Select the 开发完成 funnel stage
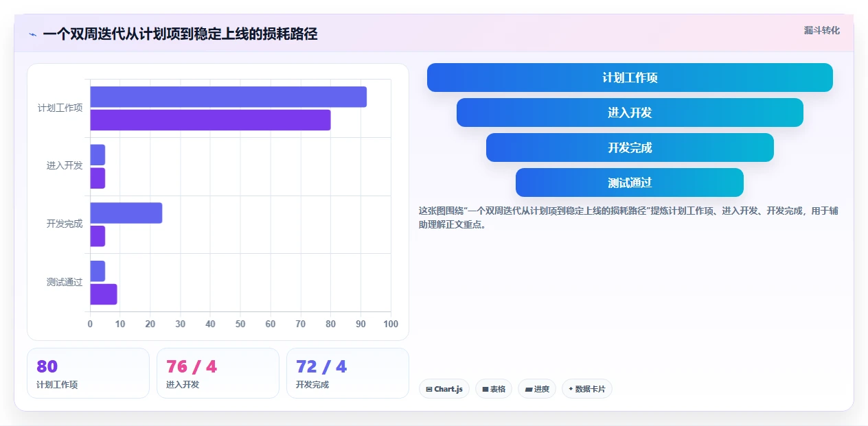The width and height of the screenshot is (868, 426). pos(630,147)
